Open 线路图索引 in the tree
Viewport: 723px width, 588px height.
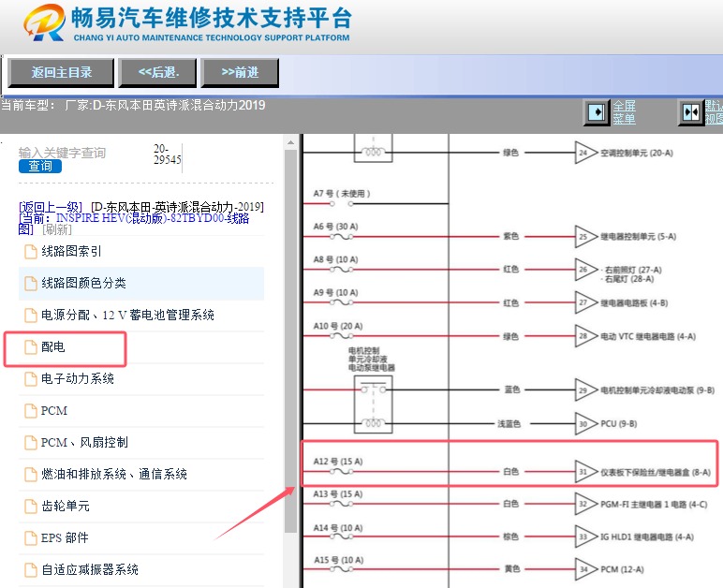[x=71, y=251]
